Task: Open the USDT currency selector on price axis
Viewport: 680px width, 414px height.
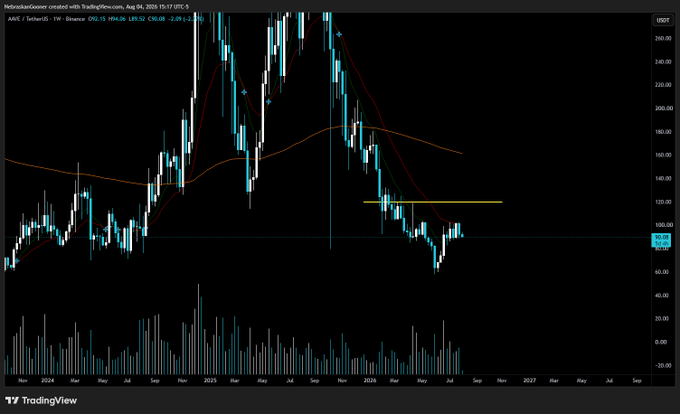Action: coord(663,20)
